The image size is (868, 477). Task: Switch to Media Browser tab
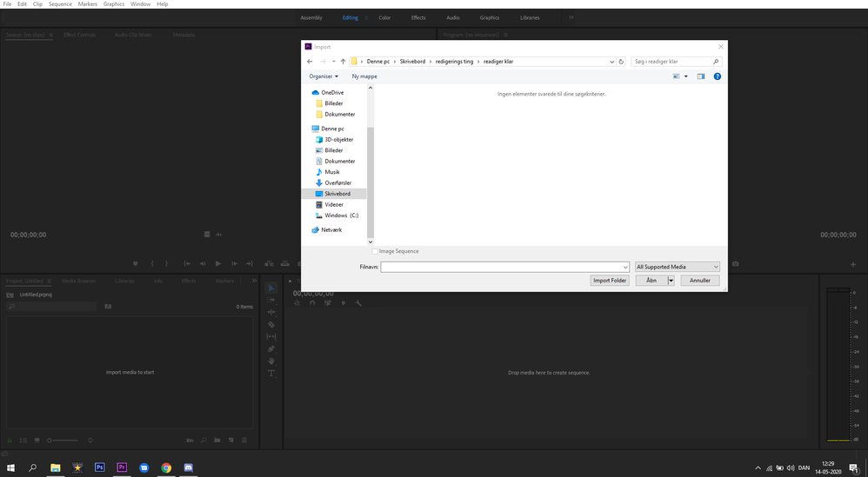78,281
